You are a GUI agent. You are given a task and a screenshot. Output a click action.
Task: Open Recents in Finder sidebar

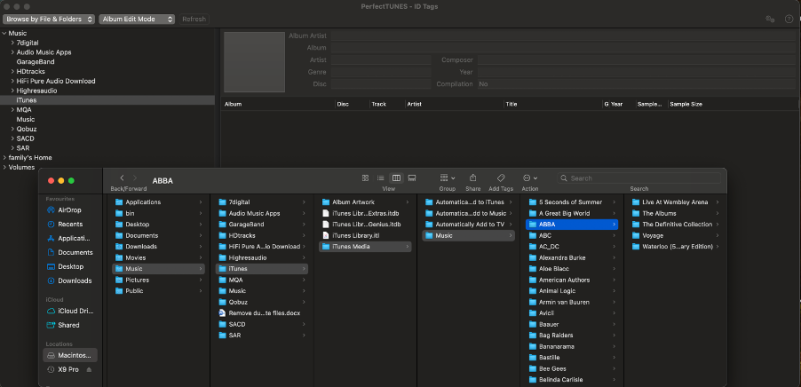(70, 224)
